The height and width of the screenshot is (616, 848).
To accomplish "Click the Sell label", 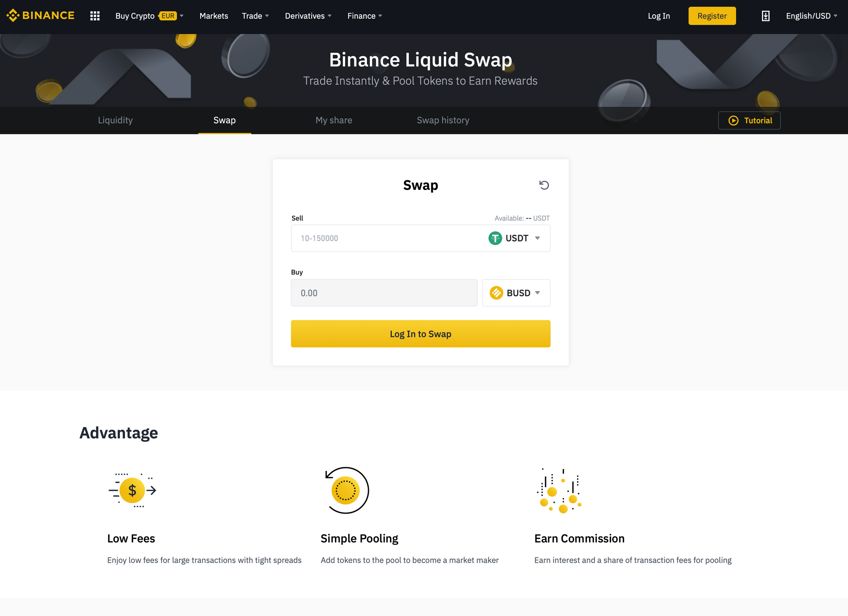I will (297, 218).
